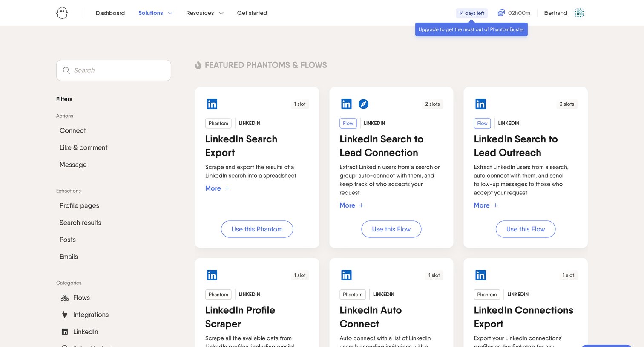Open LinkedIn Search to Lead Outreach title
The image size is (644, 347).
[x=516, y=146]
